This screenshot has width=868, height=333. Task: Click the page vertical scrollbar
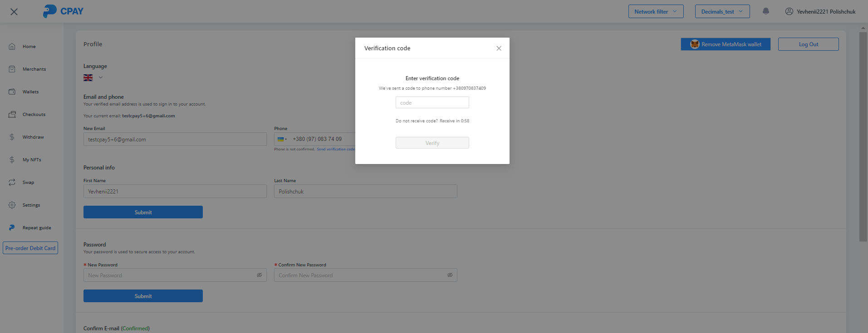coord(863,136)
